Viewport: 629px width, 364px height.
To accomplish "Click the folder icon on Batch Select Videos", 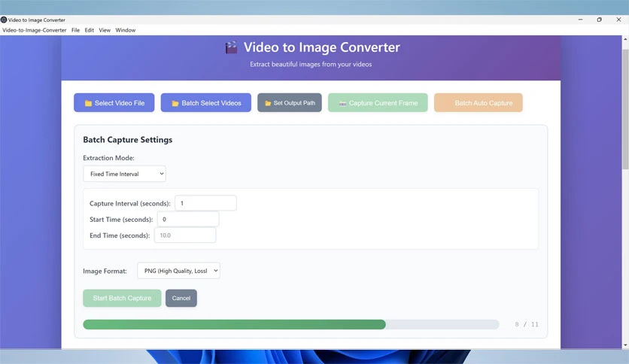I will (175, 103).
